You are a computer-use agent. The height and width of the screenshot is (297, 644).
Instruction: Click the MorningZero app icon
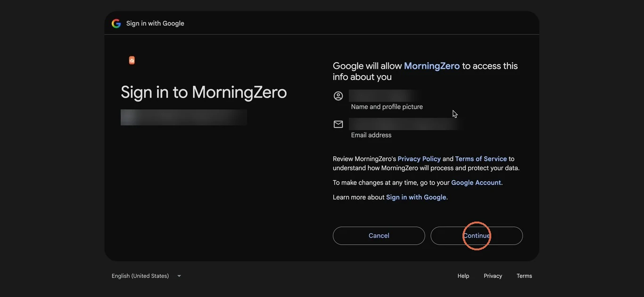pos(132,60)
